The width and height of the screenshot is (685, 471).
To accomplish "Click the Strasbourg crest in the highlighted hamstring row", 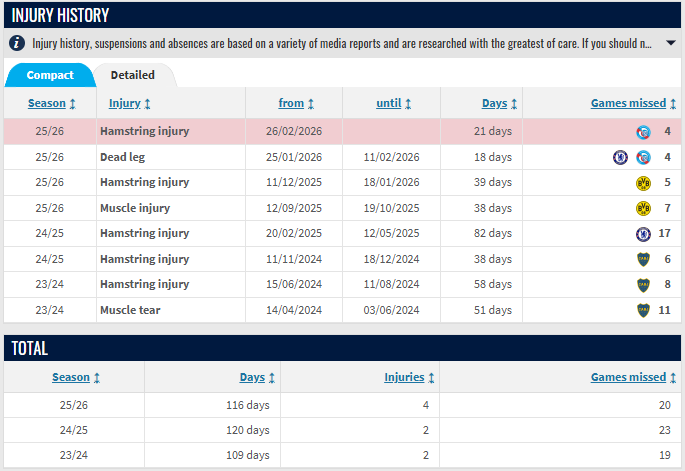I will pos(643,132).
